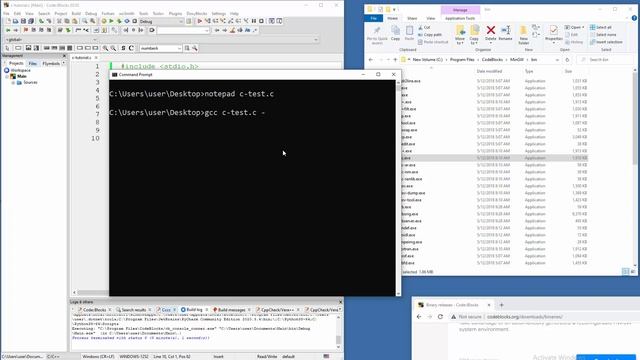Click the Build and run icon
The width and height of the screenshot is (640, 360).
[x=119, y=21]
